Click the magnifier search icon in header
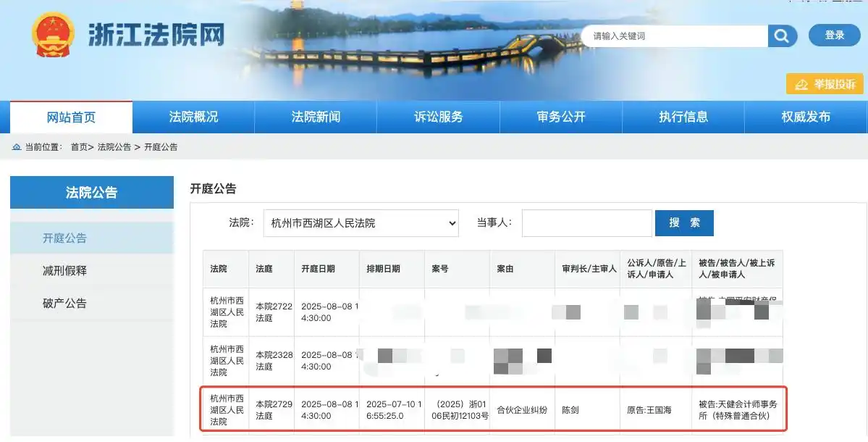Image resolution: width=868 pixels, height=442 pixels. 782,36
